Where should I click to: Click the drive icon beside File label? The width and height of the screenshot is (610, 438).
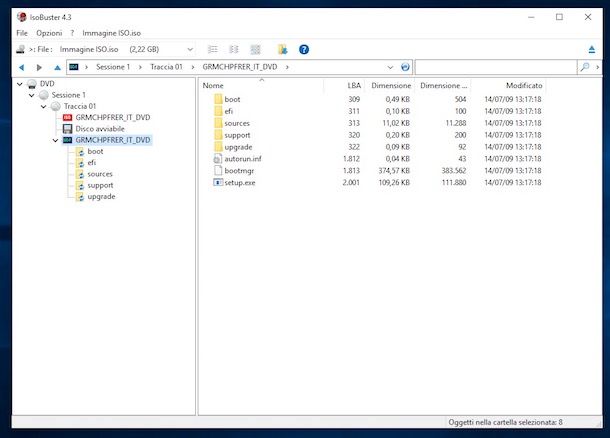[21, 49]
